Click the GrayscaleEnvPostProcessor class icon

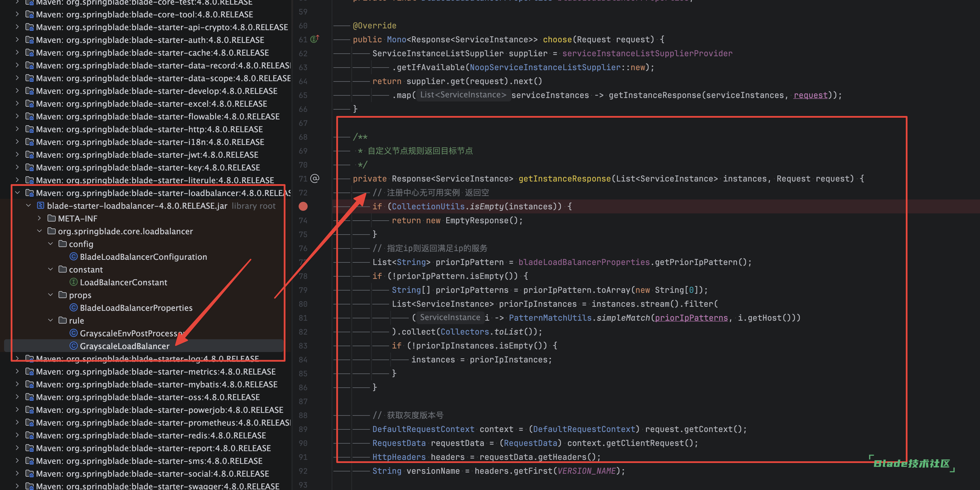click(73, 333)
